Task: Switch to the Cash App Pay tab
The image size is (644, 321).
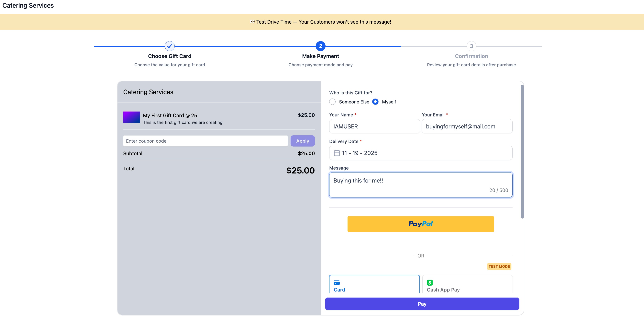Action: (x=467, y=285)
